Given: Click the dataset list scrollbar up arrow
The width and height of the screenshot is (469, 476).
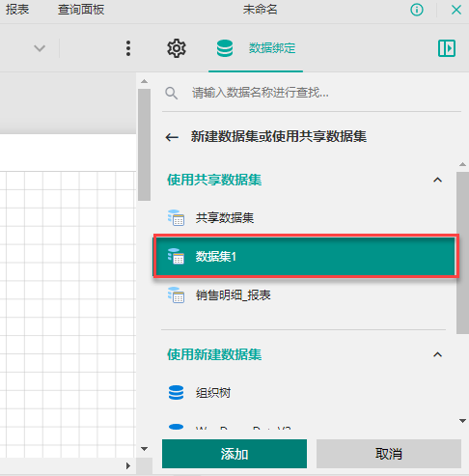Looking at the screenshot, I should click(x=462, y=164).
